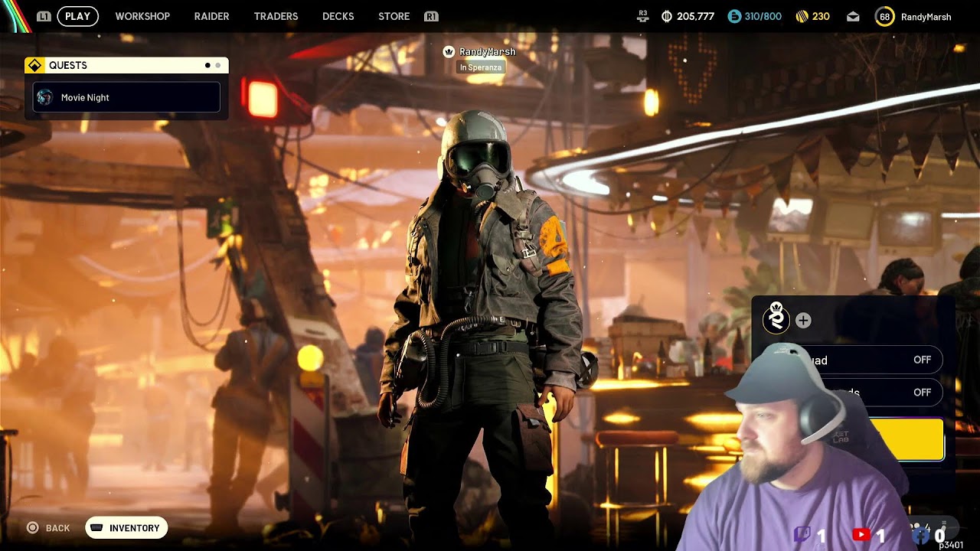Click the party member avatar icon
The height and width of the screenshot is (551, 980).
(776, 318)
